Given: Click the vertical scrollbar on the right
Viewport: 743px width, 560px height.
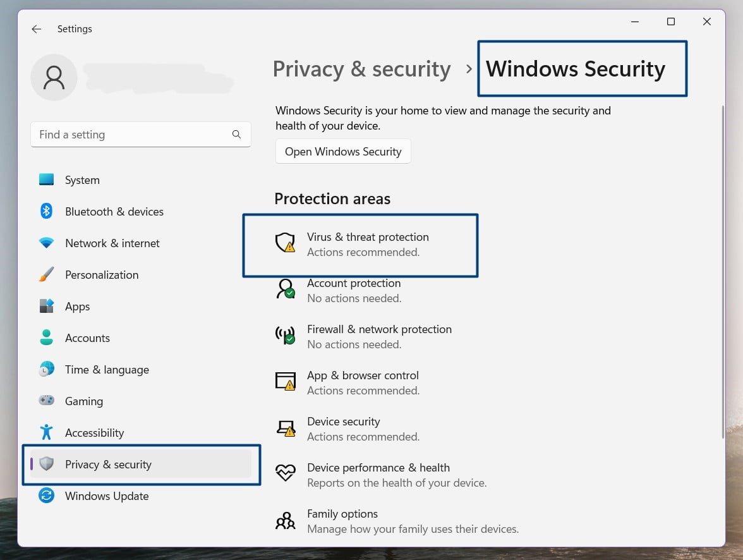Looking at the screenshot, I should click(x=723, y=272).
